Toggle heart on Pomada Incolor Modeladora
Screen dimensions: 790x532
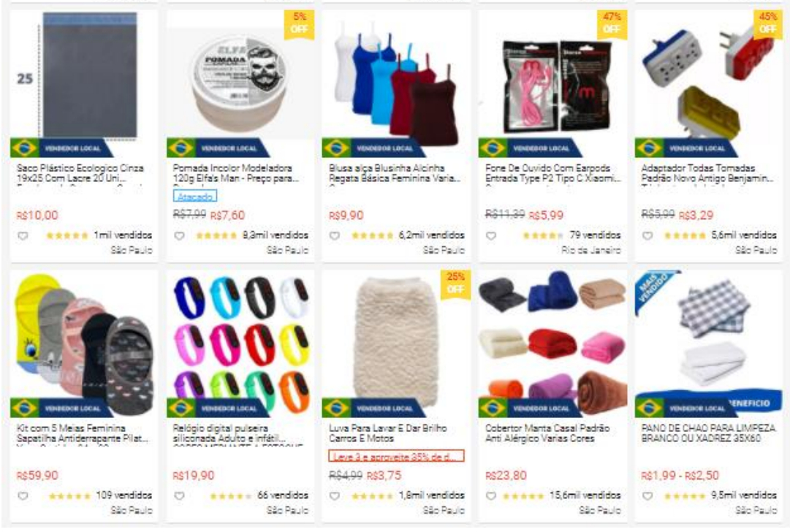[x=179, y=236]
